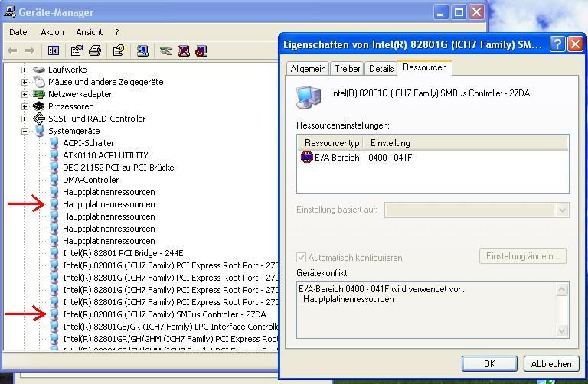The height and width of the screenshot is (384, 588).
Task: Click the Laufwerke drive icon in tree
Action: (39, 70)
